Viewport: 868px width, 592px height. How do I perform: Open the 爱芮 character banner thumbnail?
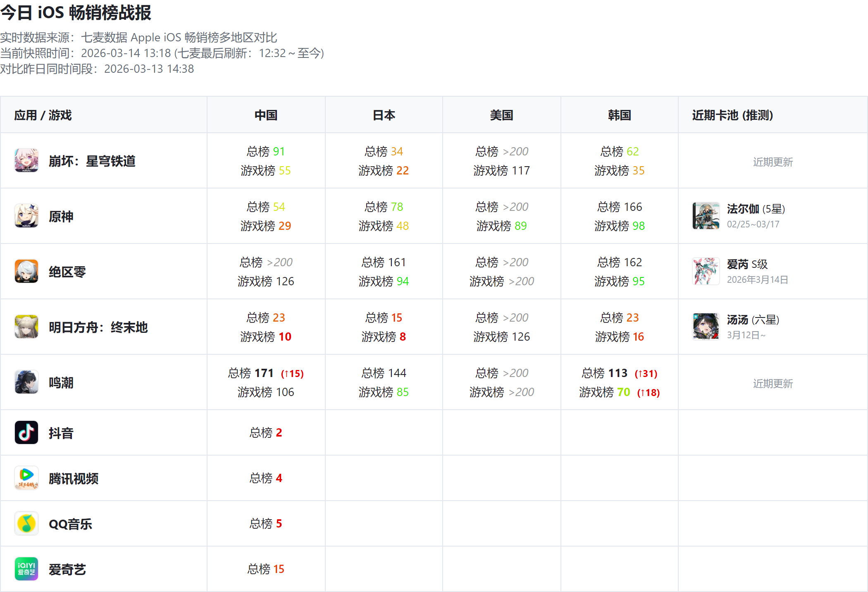coord(706,271)
